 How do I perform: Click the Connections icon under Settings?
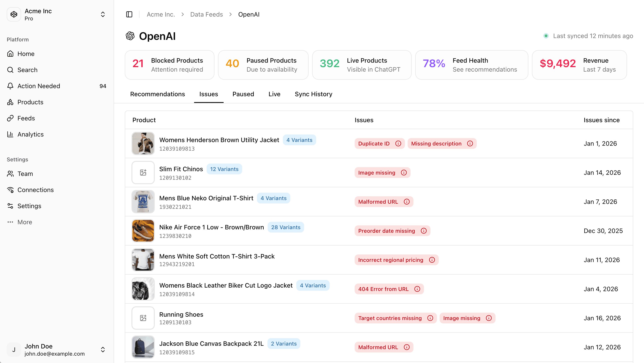click(10, 190)
